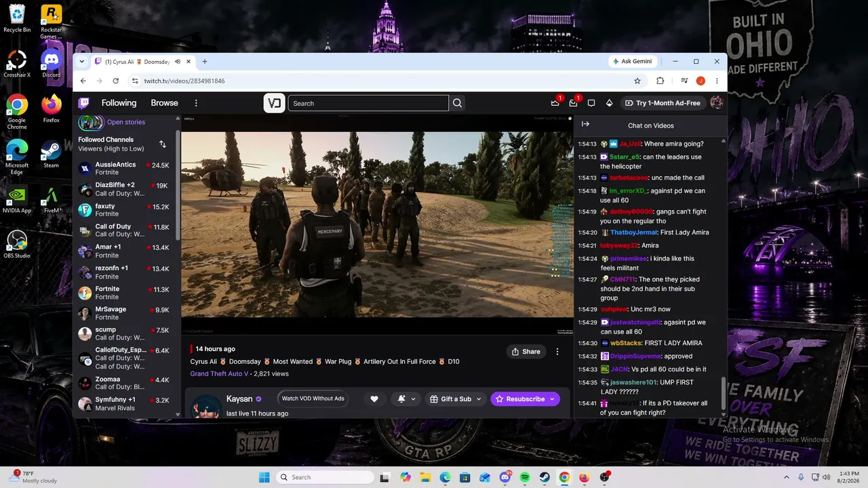Open the Following tab on Twitch
The height and width of the screenshot is (488, 868).
point(119,103)
